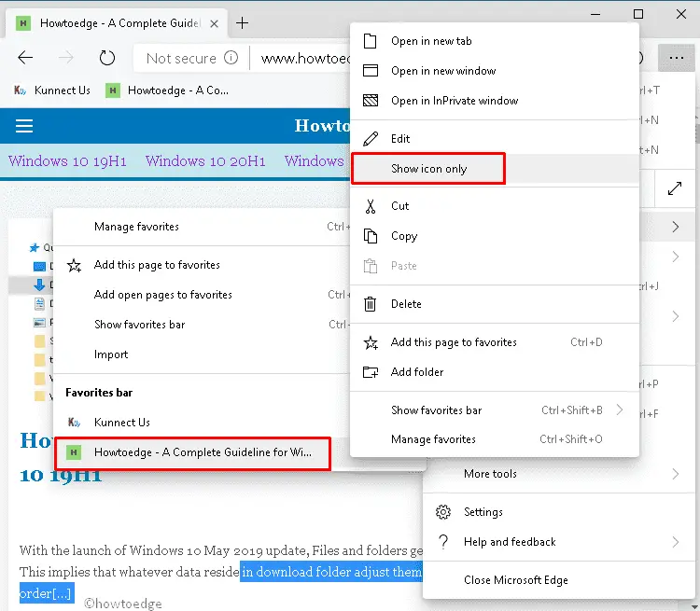Image resolution: width=700 pixels, height=611 pixels.
Task: Close the Howtoedge browser tab
Action: [x=215, y=23]
